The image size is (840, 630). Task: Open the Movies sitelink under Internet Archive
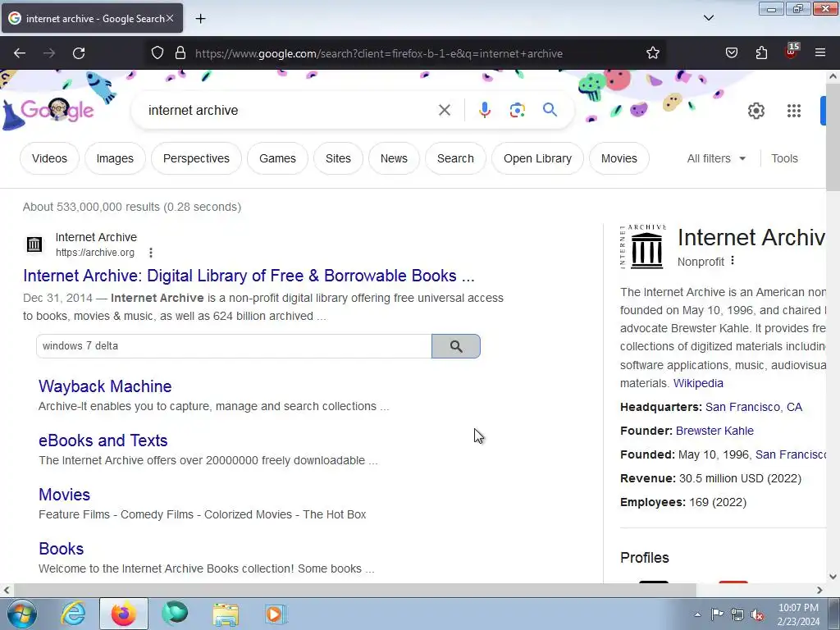click(x=64, y=495)
